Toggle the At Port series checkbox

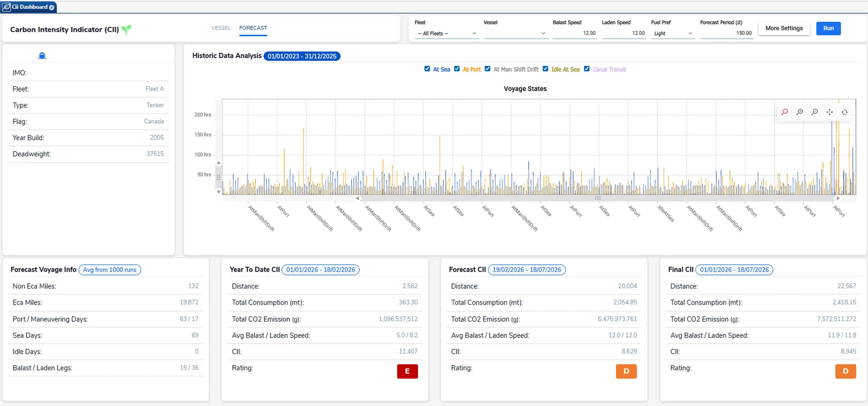point(457,69)
